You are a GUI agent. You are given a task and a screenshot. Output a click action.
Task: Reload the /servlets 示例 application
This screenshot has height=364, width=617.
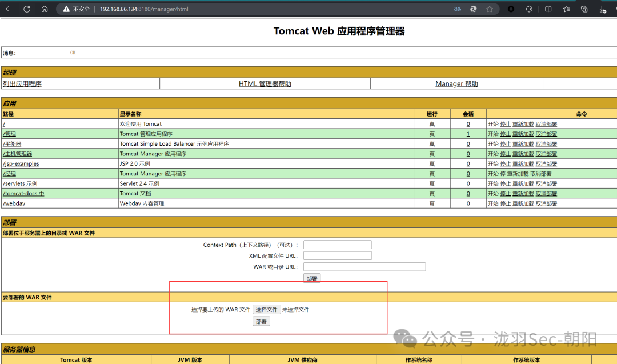coord(523,184)
